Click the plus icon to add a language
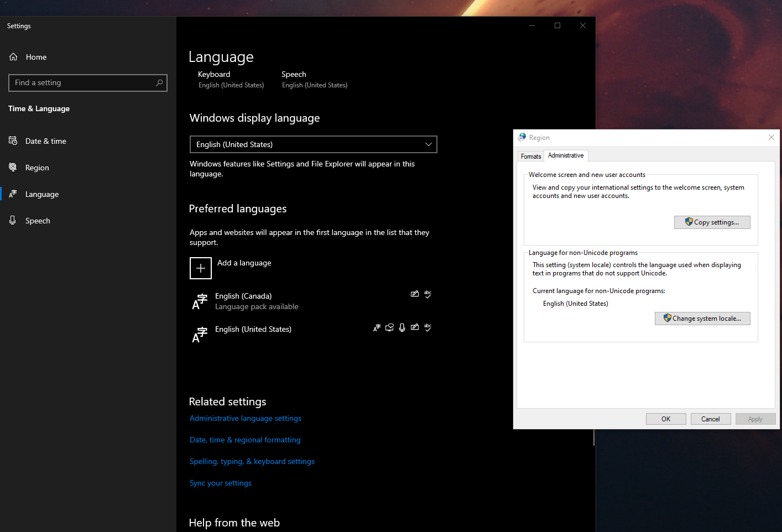Screen dimensions: 782x532 201,268
